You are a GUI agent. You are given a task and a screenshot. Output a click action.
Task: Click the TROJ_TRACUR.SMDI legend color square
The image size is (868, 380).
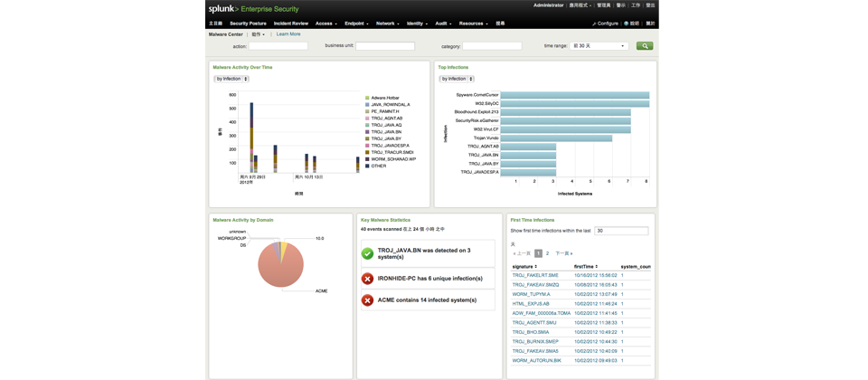click(x=367, y=152)
